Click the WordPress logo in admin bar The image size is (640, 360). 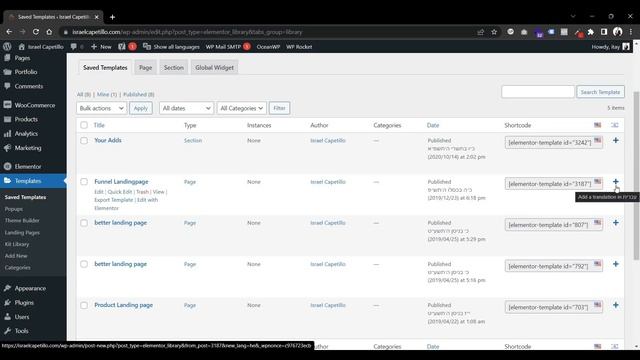point(7,47)
